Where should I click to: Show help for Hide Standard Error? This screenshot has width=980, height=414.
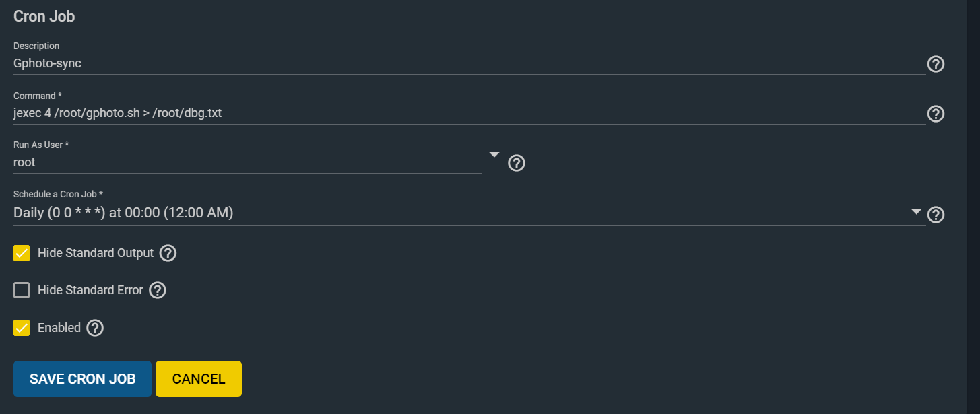coord(157,290)
